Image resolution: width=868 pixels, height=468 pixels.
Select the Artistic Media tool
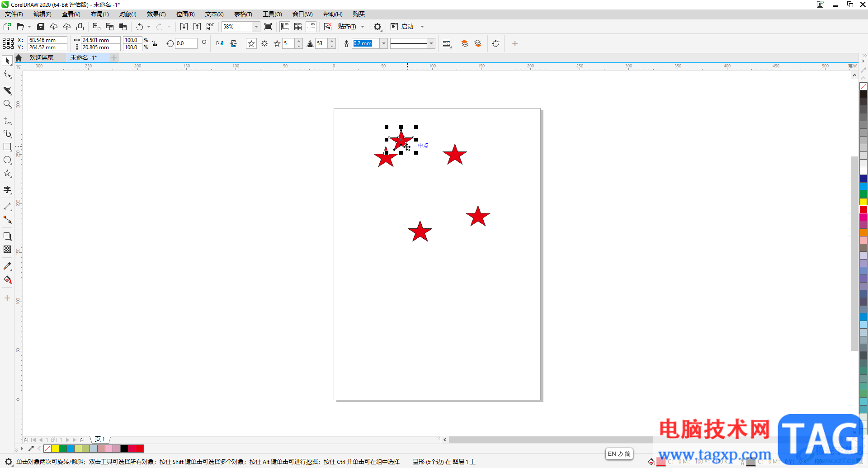coord(7,134)
